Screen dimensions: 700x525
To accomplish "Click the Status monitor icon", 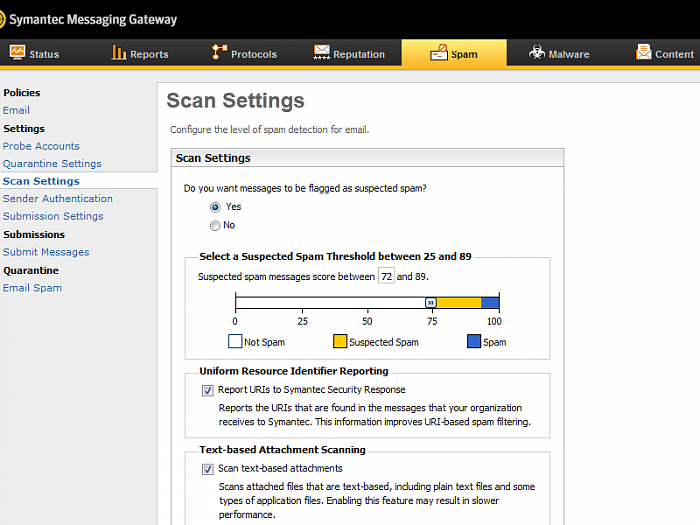I will pyautogui.click(x=18, y=53).
